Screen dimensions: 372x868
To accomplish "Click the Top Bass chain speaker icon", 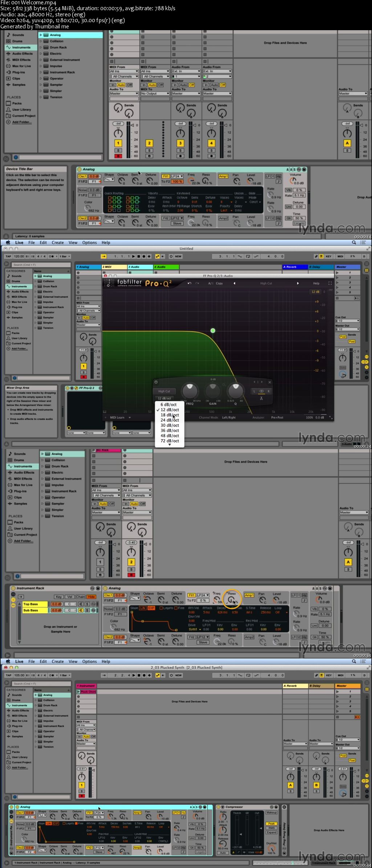I will 80,604.
